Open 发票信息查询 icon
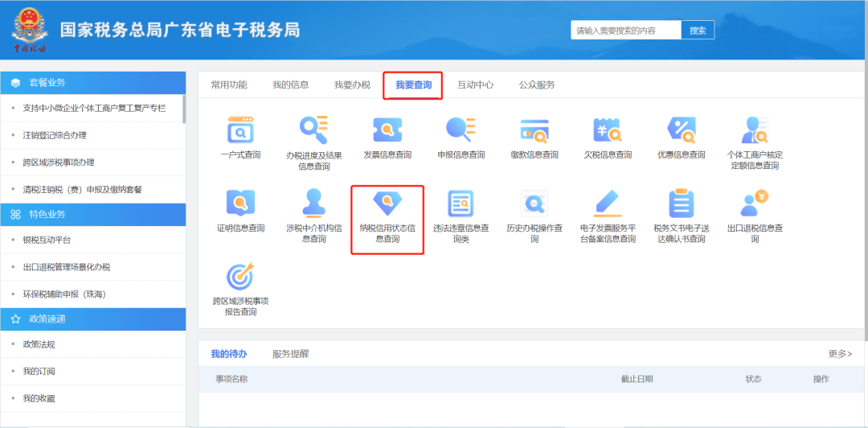This screenshot has width=868, height=428. click(387, 130)
